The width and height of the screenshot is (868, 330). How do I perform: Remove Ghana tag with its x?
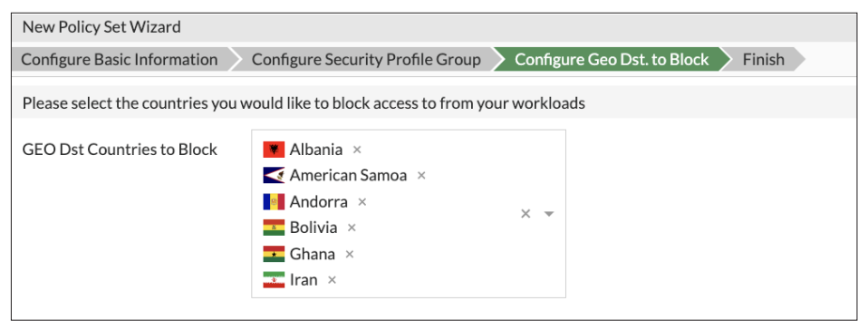point(350,254)
